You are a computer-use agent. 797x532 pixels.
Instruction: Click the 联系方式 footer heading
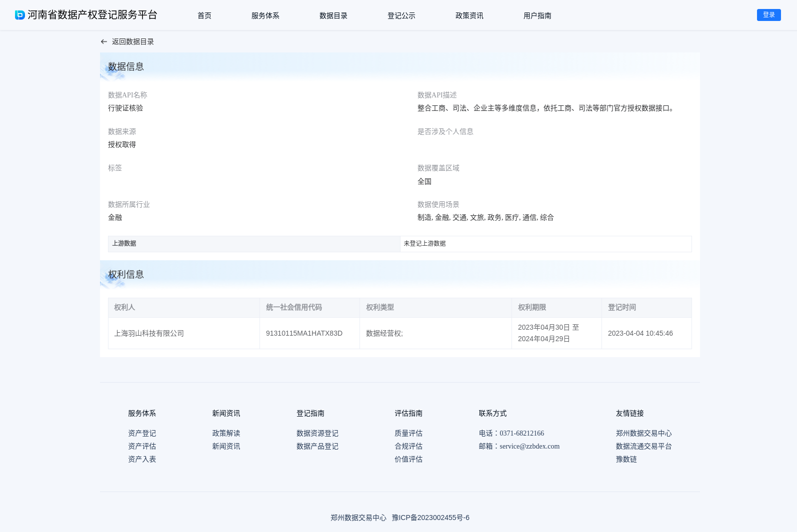coord(492,413)
